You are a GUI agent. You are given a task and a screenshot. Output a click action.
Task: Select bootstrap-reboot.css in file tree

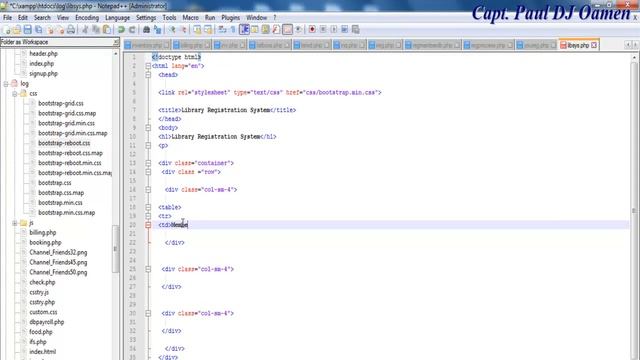(x=64, y=143)
